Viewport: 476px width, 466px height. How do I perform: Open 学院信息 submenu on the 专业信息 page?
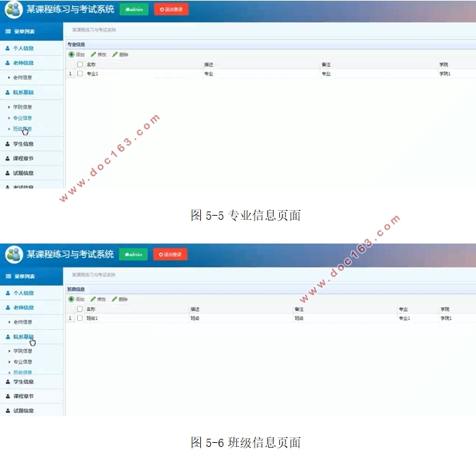click(22, 107)
